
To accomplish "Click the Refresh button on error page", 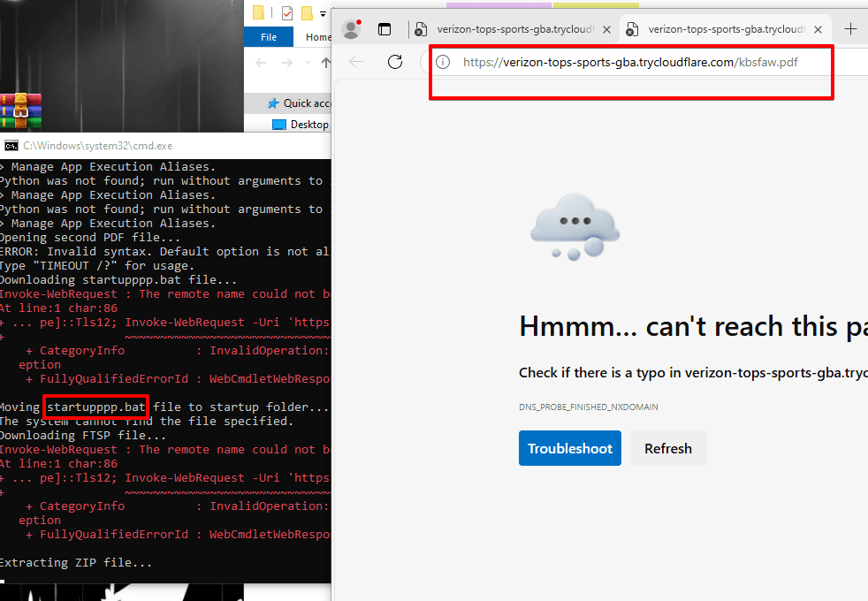I will click(x=667, y=448).
